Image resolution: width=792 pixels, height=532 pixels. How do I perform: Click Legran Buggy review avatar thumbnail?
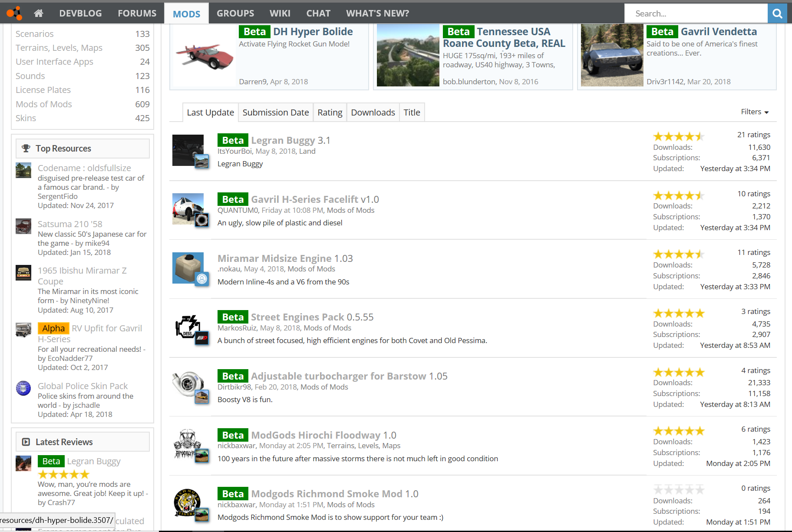pyautogui.click(x=23, y=463)
